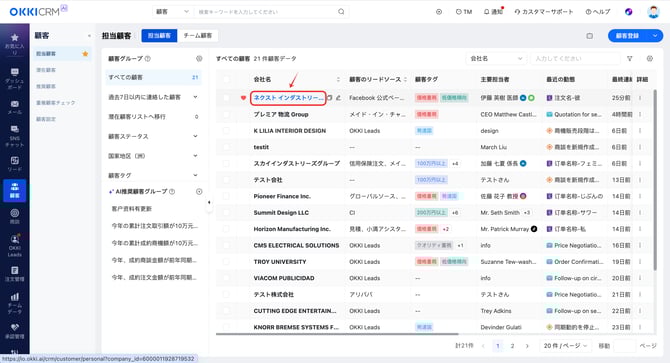Open the チームデータ team data sidebar icon
This screenshot has height=363, width=670.
point(15,303)
